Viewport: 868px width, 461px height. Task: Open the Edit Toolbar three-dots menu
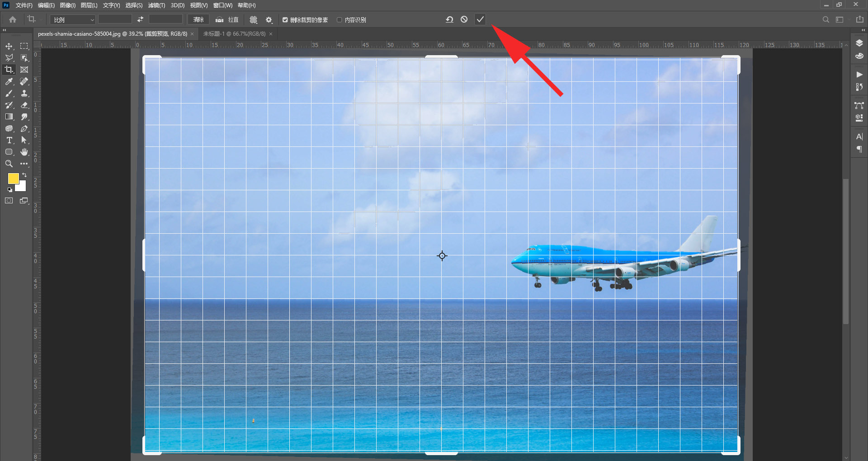pyautogui.click(x=24, y=164)
